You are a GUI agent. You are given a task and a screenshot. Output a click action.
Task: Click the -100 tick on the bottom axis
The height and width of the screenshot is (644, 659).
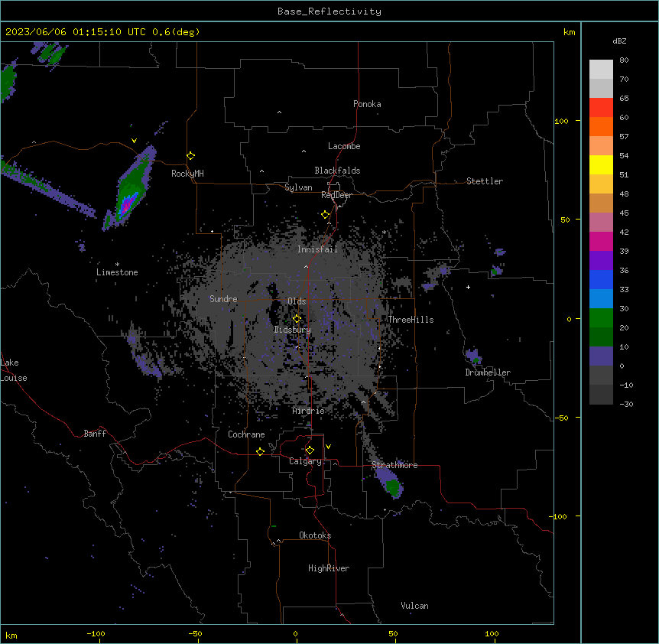tap(96, 633)
